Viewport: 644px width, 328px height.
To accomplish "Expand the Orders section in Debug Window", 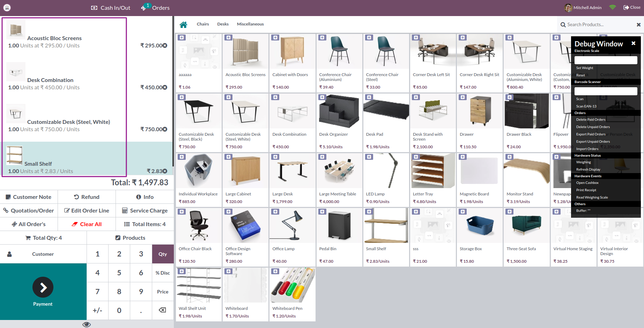I will (x=580, y=113).
